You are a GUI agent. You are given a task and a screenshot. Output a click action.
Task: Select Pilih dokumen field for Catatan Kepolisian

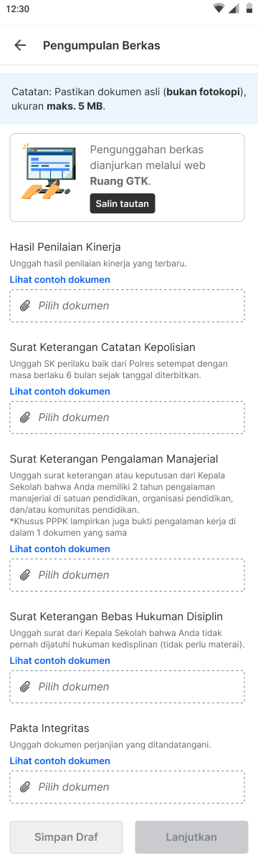coord(128,418)
